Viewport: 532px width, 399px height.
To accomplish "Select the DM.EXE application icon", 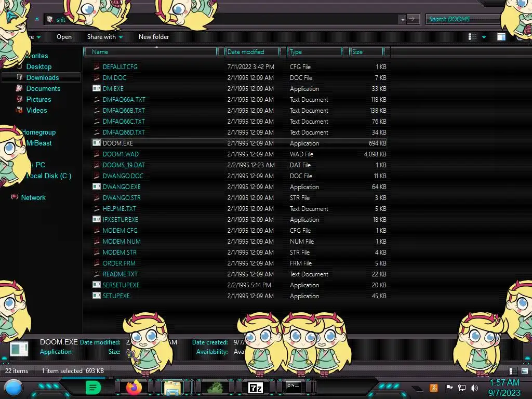I will [x=97, y=88].
